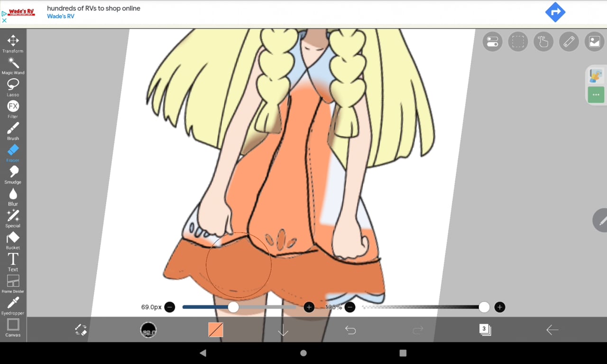The width and height of the screenshot is (607, 364).
Task: Open brush settings showing 69.0
Action: click(x=148, y=330)
